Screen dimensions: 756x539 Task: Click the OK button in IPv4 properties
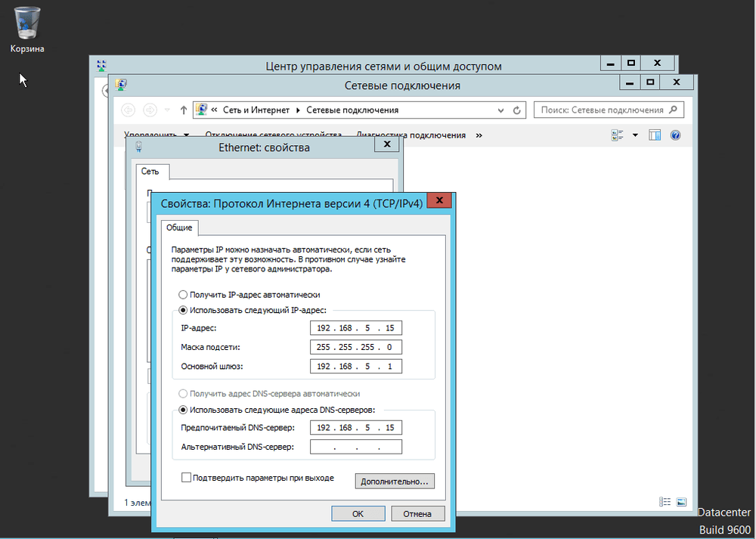[358, 513]
